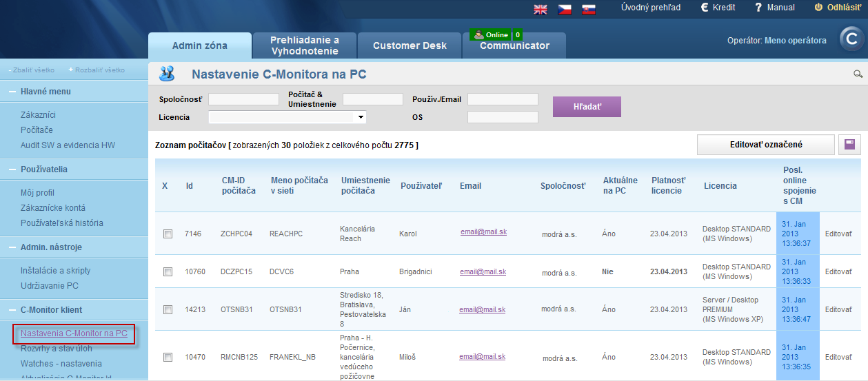Click Odhlásiť to log out

tap(838, 8)
